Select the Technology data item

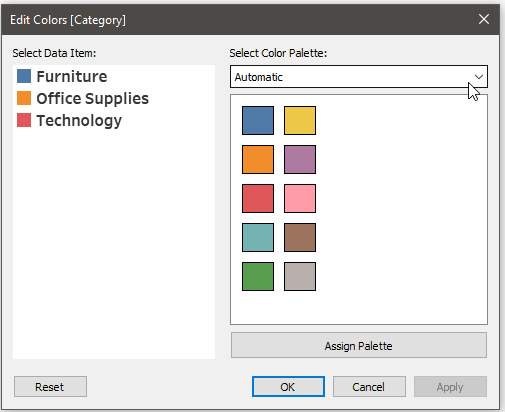click(69, 120)
